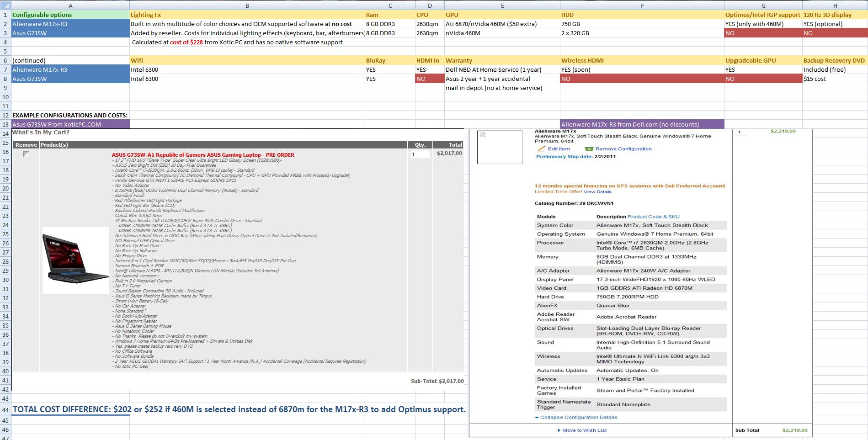Click the select-all corner of the sheet
868x440 pixels.
tap(5, 5)
